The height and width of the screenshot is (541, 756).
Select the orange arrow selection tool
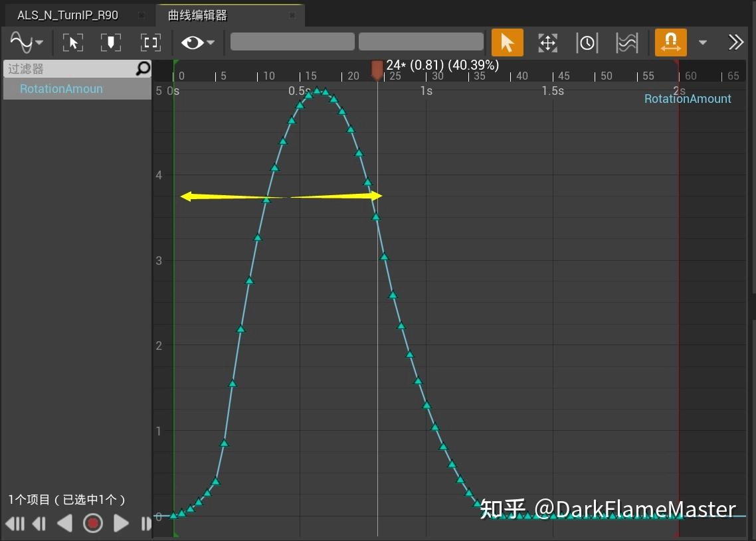tap(508, 42)
